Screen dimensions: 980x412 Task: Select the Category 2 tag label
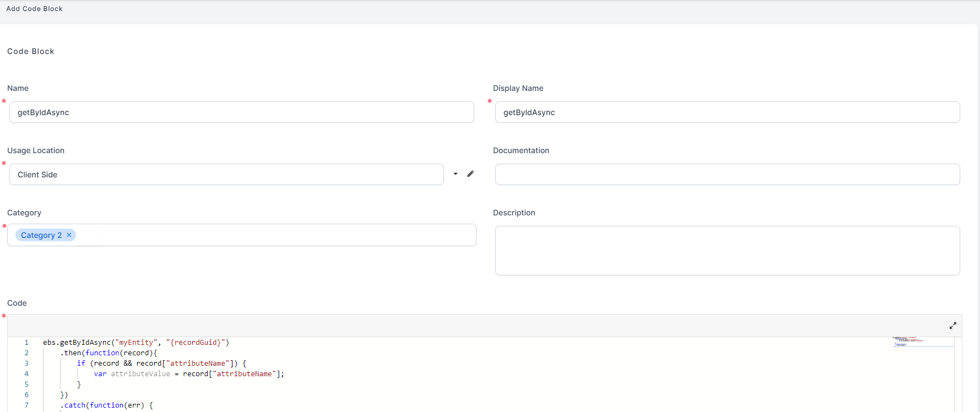pos(41,235)
